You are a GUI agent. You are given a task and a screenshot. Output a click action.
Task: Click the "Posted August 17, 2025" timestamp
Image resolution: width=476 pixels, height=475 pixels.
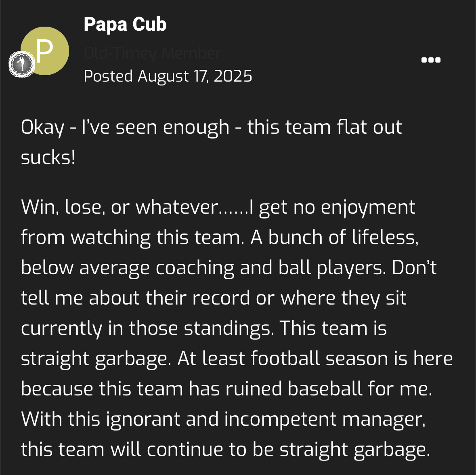[168, 76]
